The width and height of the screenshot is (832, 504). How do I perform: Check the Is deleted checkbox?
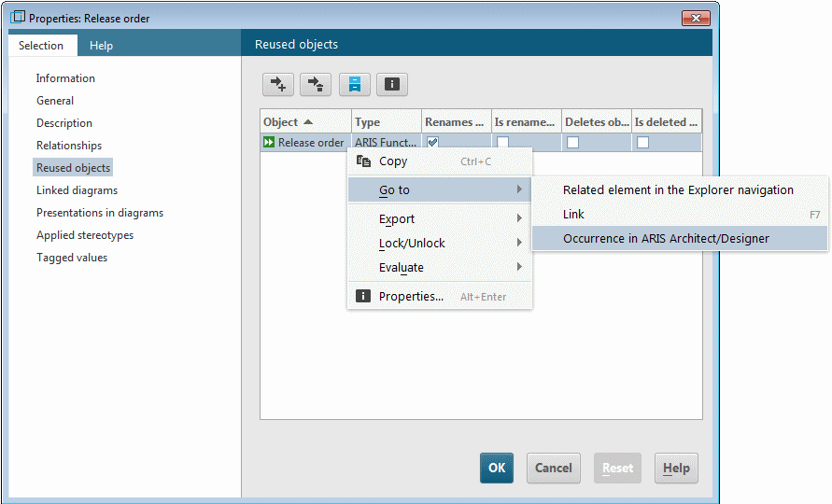click(643, 142)
